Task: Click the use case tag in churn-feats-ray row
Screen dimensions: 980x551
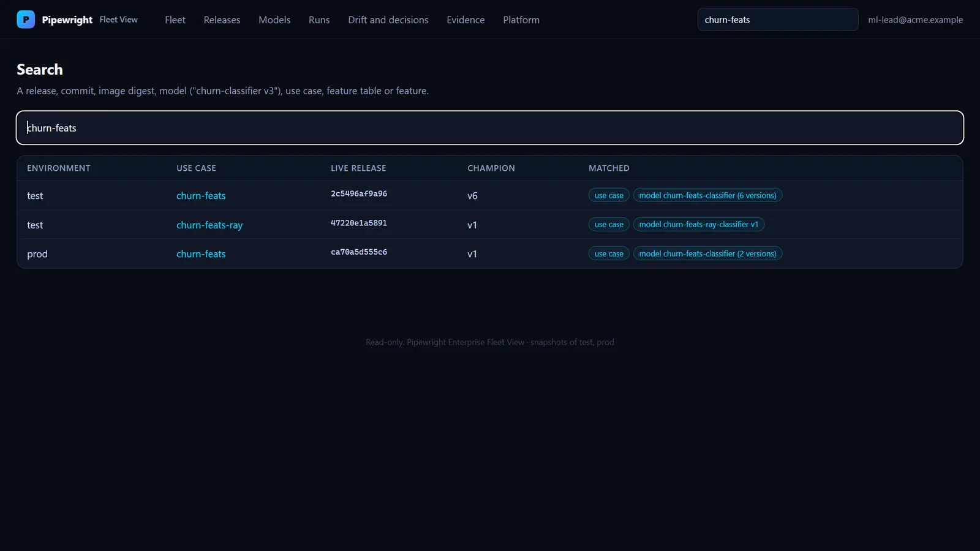Action: pos(609,225)
